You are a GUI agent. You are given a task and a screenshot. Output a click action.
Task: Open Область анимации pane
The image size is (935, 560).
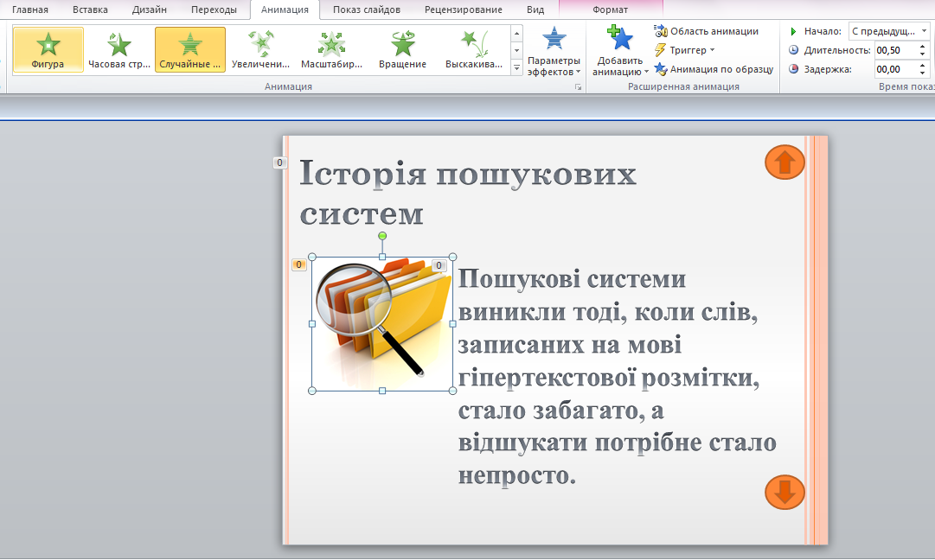(x=707, y=31)
